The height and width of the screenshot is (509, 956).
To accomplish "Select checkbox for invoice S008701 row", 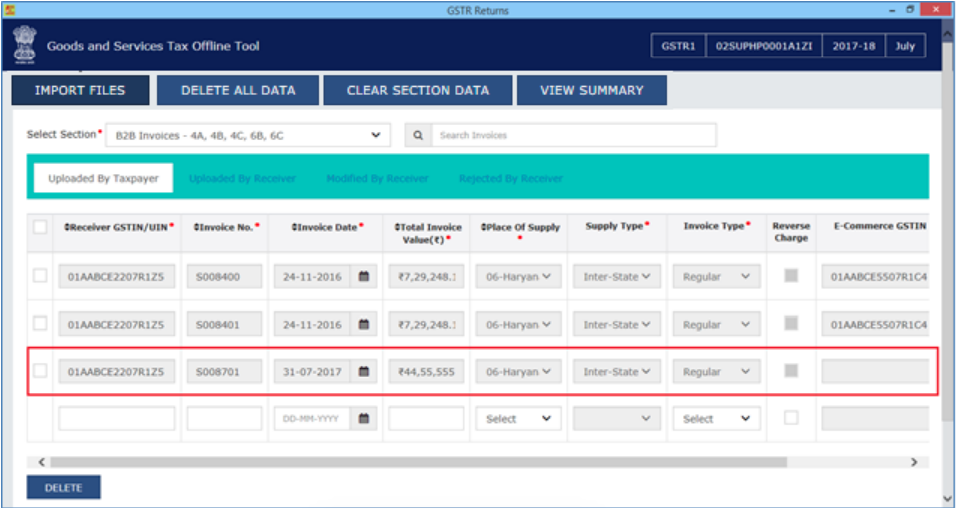I will pos(40,370).
